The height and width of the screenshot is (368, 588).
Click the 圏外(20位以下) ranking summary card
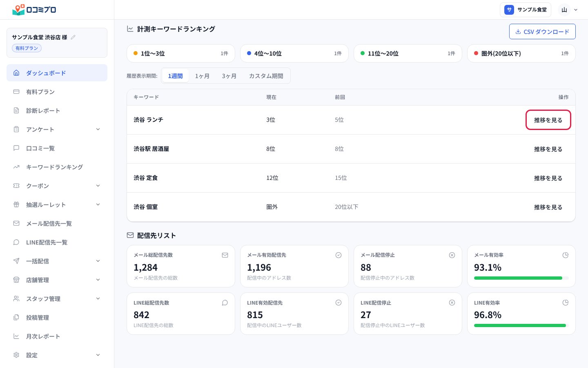(521, 53)
